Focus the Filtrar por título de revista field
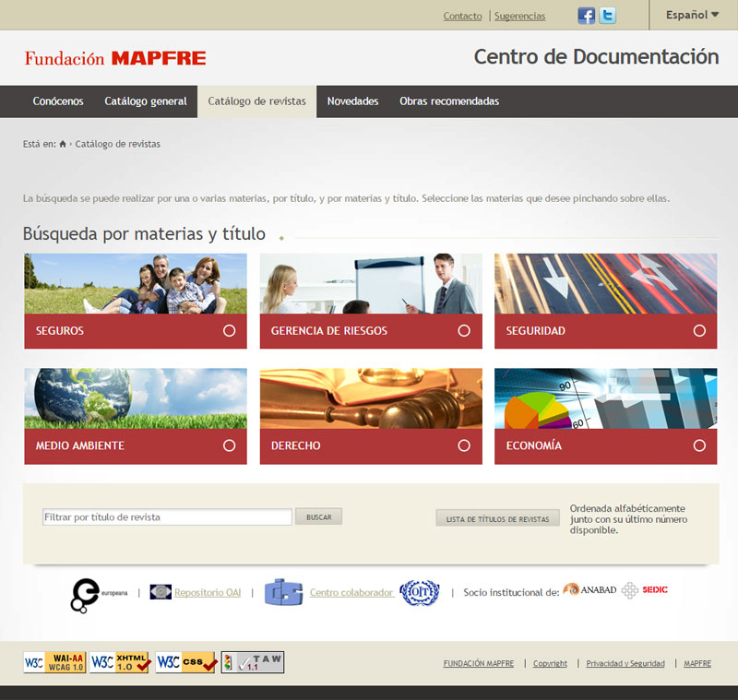Viewport: 738px width, 700px height. pos(167,517)
